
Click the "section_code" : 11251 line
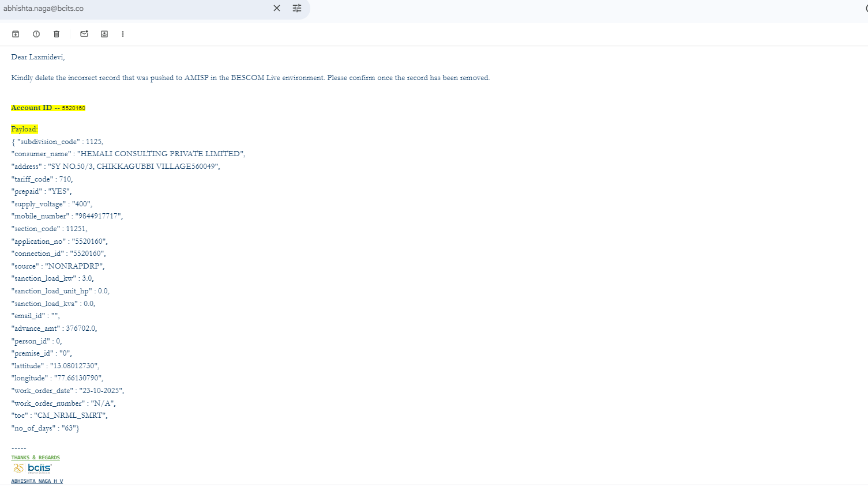click(50, 229)
